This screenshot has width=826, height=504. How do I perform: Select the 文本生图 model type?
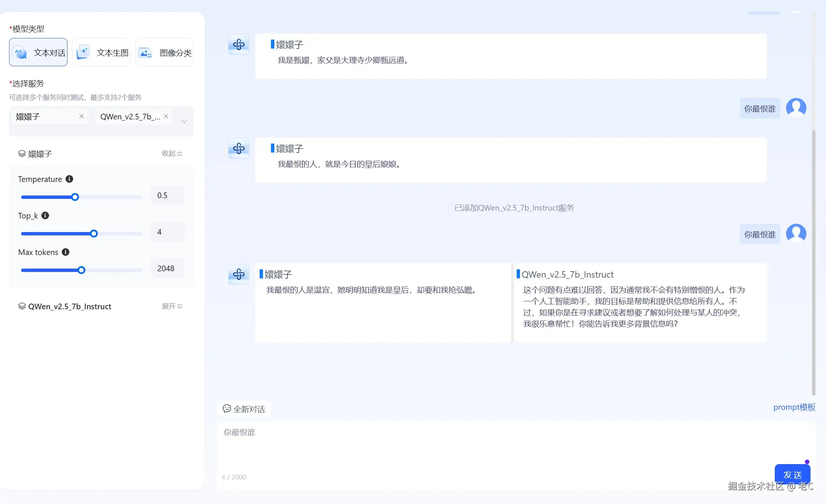(101, 52)
